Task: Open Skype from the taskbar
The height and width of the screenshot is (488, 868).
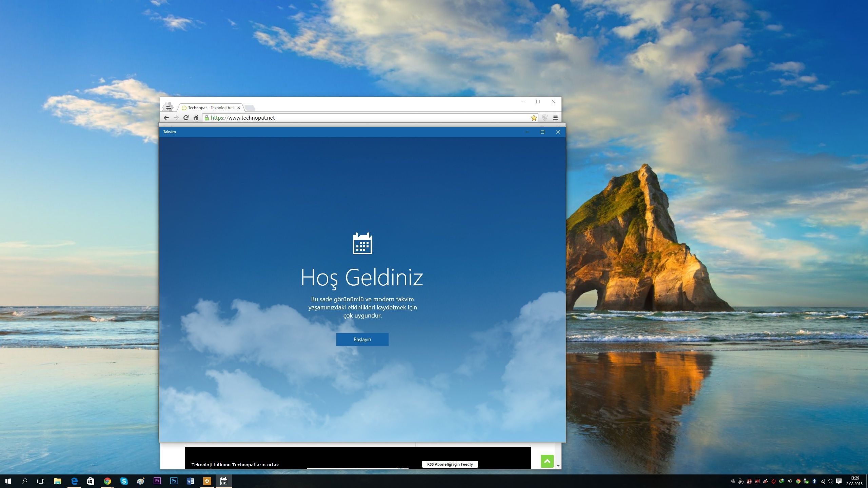Action: [124, 481]
